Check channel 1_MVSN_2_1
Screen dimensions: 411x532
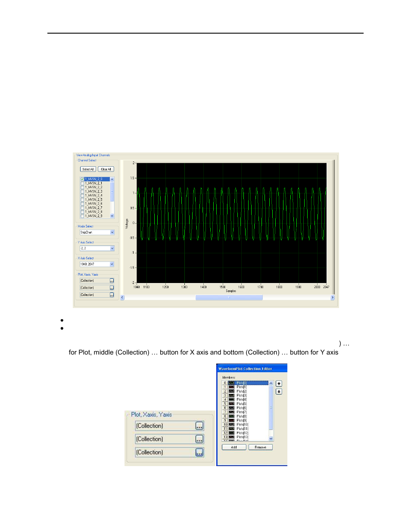pyautogui.click(x=82, y=184)
